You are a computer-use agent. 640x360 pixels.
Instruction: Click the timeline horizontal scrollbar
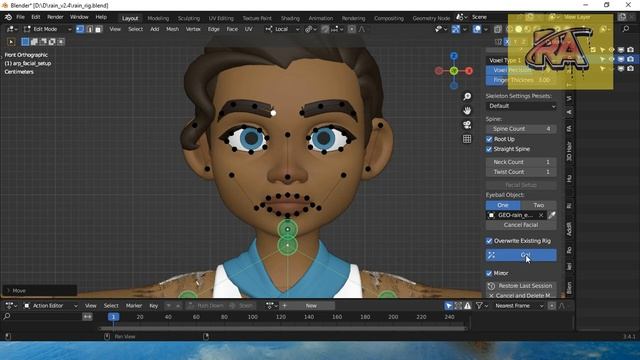click(x=283, y=328)
